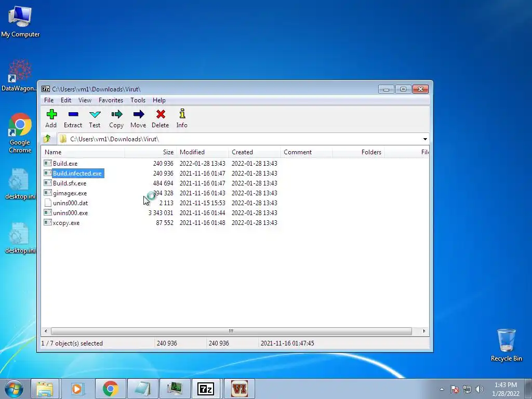Select the My Computer desktop icon
This screenshot has height=399, width=532.
click(x=20, y=21)
